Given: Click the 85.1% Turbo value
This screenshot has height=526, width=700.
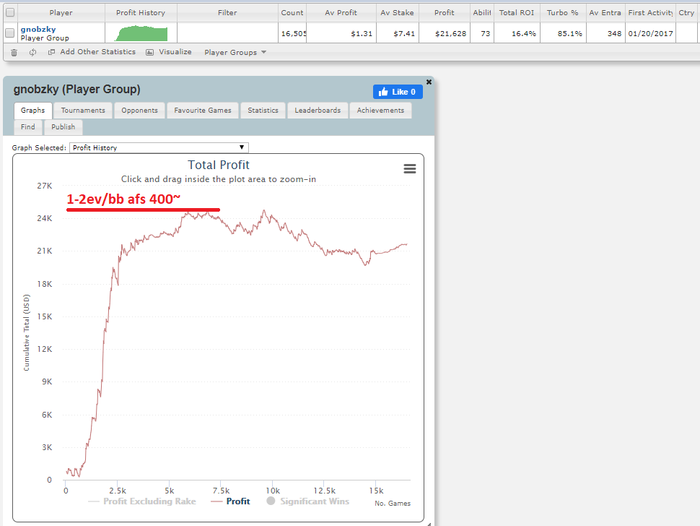Looking at the screenshot, I should [x=570, y=33].
